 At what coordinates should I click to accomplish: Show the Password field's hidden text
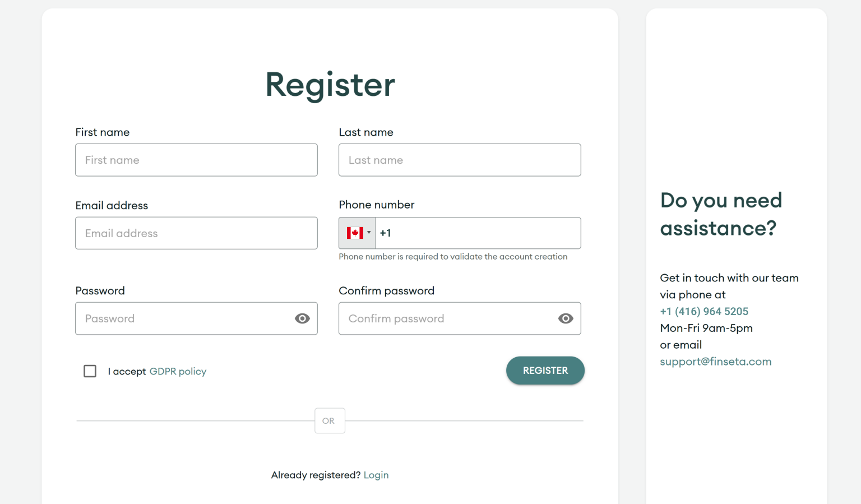[x=302, y=318]
